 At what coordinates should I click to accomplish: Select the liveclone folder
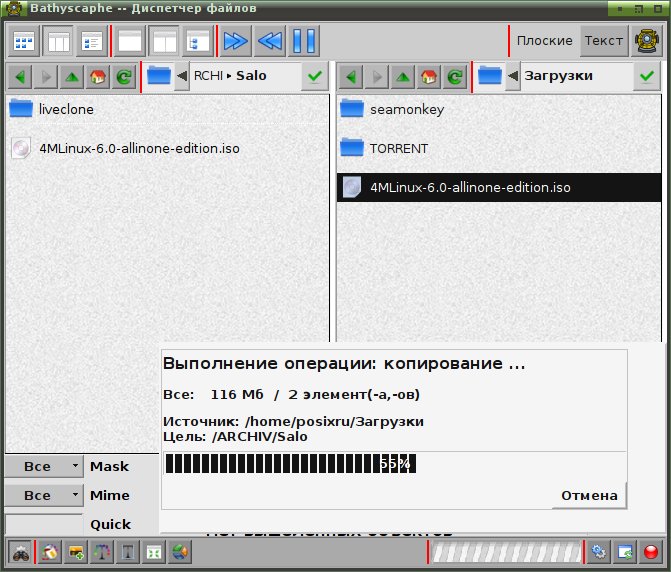pyautogui.click(x=167, y=109)
